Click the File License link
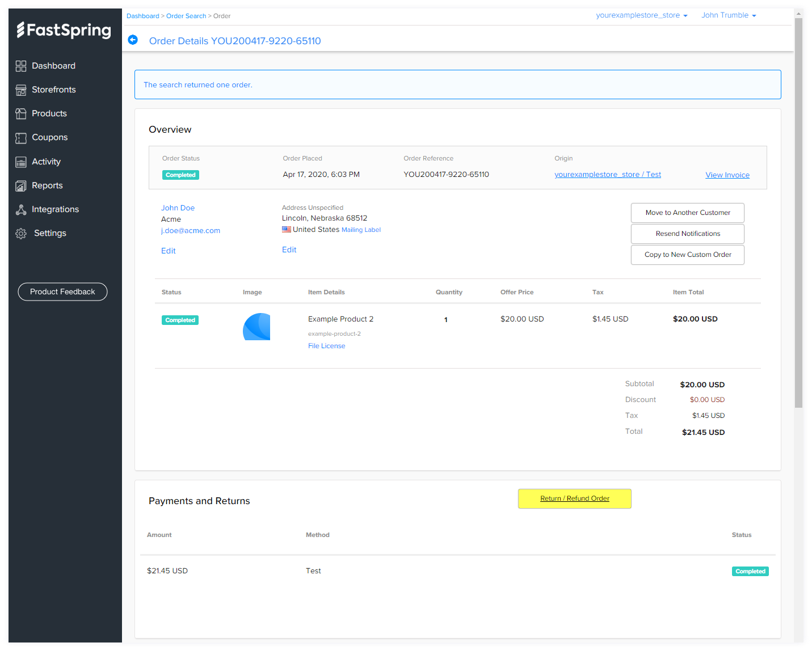Image resolution: width=812 pixels, height=651 pixels. 326,346
